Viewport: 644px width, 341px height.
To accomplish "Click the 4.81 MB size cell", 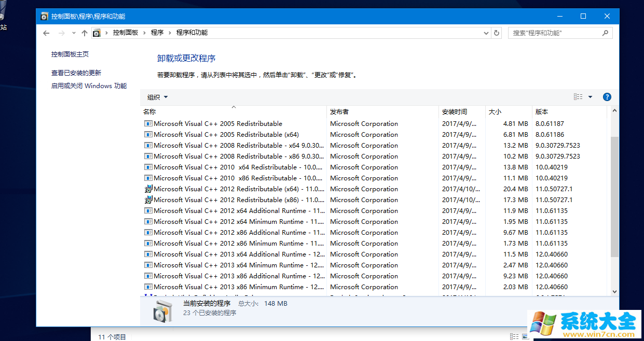I will (516, 124).
